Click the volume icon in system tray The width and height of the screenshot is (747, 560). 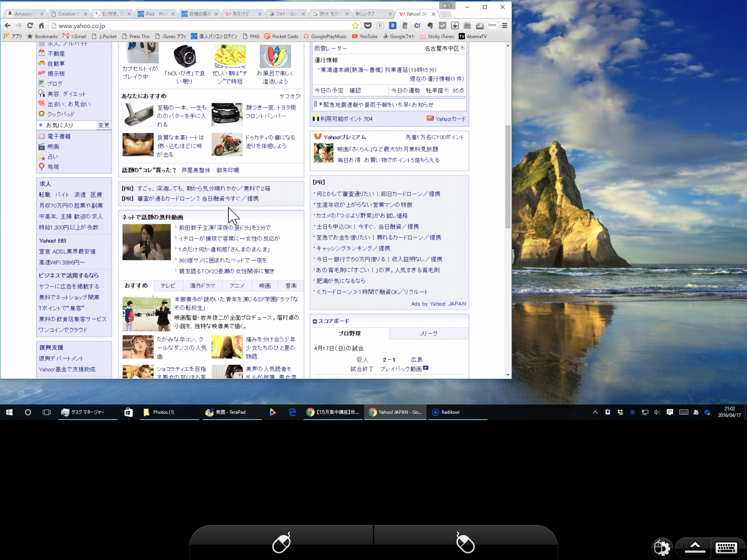click(x=657, y=412)
